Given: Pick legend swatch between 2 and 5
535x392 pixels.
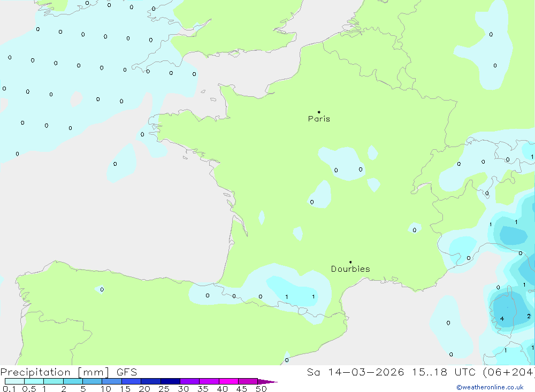Looking at the screenshot, I should point(73,381).
